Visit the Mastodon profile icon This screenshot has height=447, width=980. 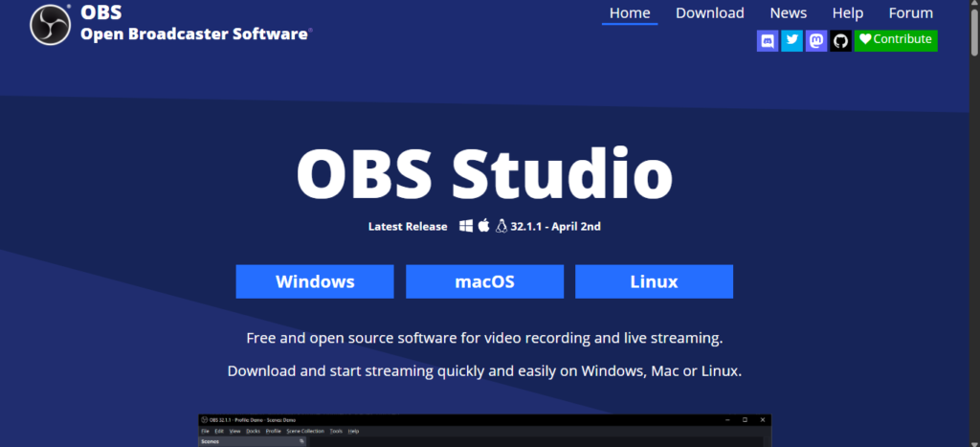point(816,40)
